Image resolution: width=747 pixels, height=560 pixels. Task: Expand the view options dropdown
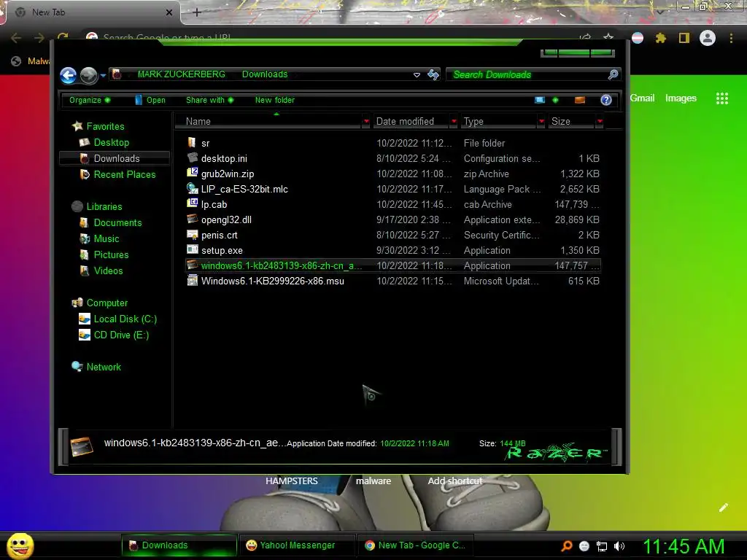pos(555,100)
